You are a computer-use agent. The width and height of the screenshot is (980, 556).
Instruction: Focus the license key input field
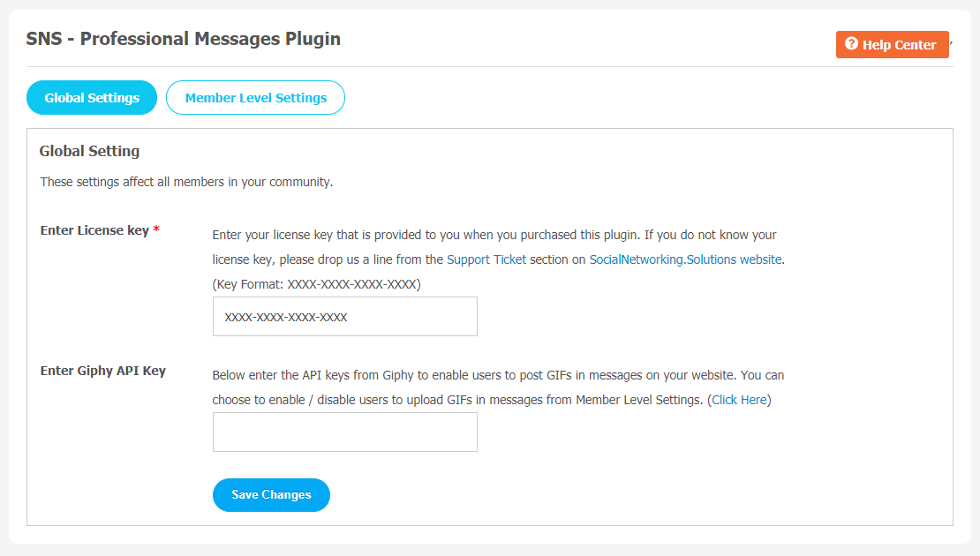click(x=345, y=316)
